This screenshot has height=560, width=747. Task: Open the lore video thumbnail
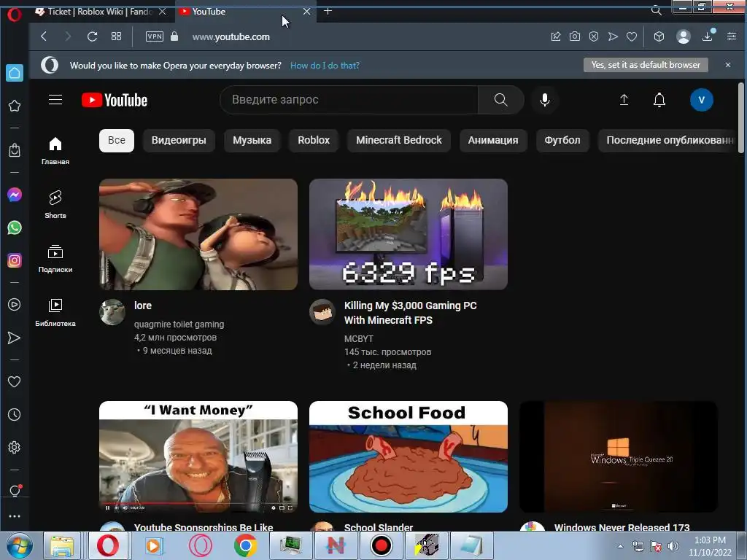click(x=198, y=234)
